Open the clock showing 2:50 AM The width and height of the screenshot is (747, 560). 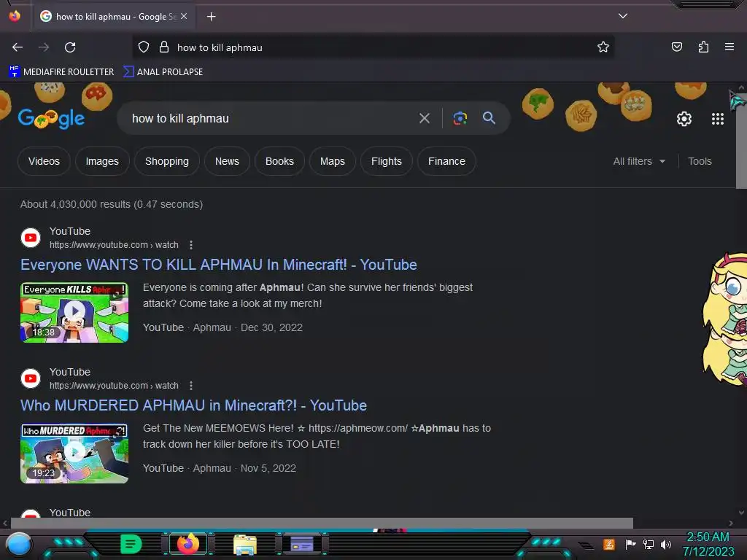click(x=708, y=544)
